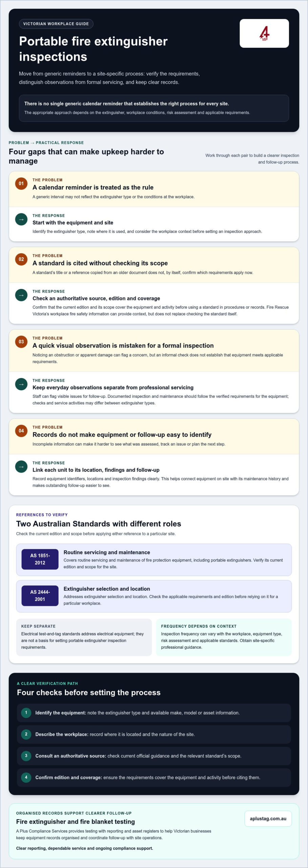The image size is (308, 868).
Task: Select step 1 'Identify the equipment' row
Action: pyautogui.click(x=154, y=713)
